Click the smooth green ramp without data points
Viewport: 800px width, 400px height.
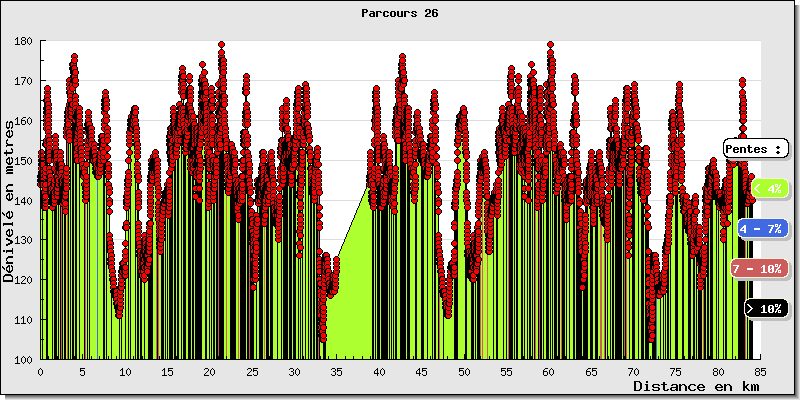(350, 300)
